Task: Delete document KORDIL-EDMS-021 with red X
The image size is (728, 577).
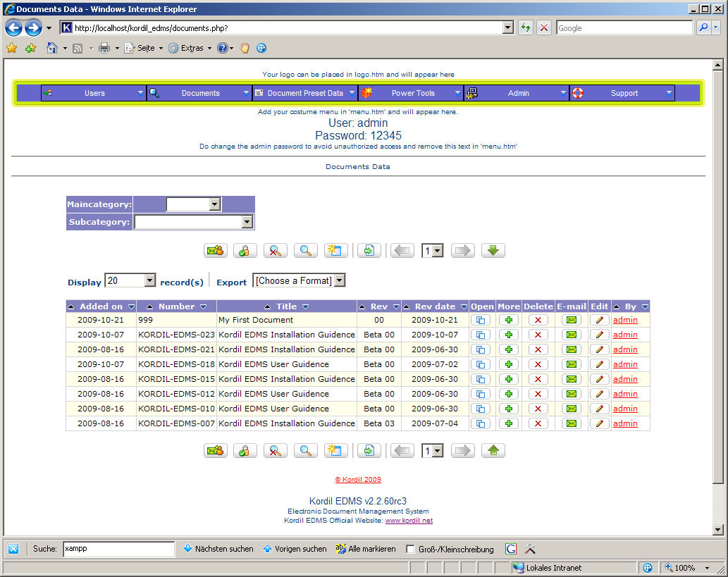Action: [538, 349]
